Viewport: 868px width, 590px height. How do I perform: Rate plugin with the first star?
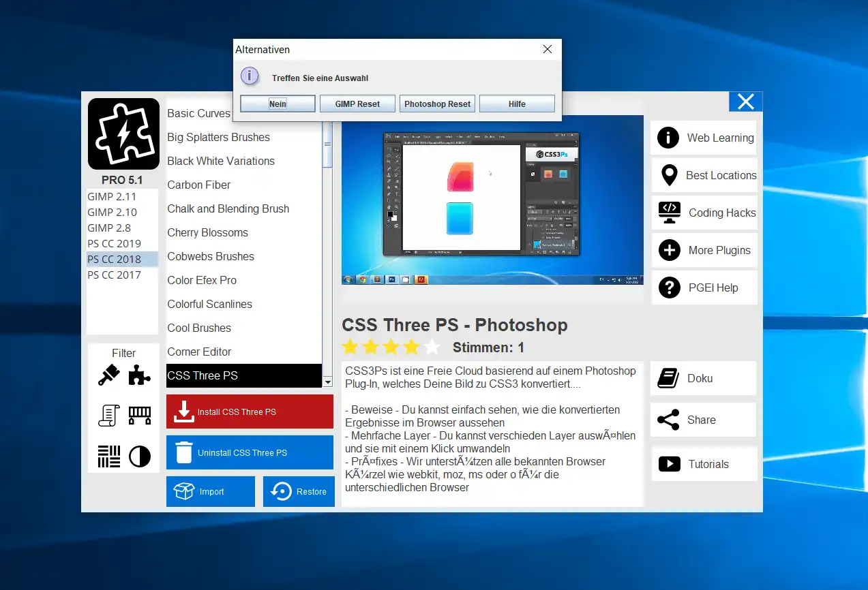pyautogui.click(x=350, y=347)
